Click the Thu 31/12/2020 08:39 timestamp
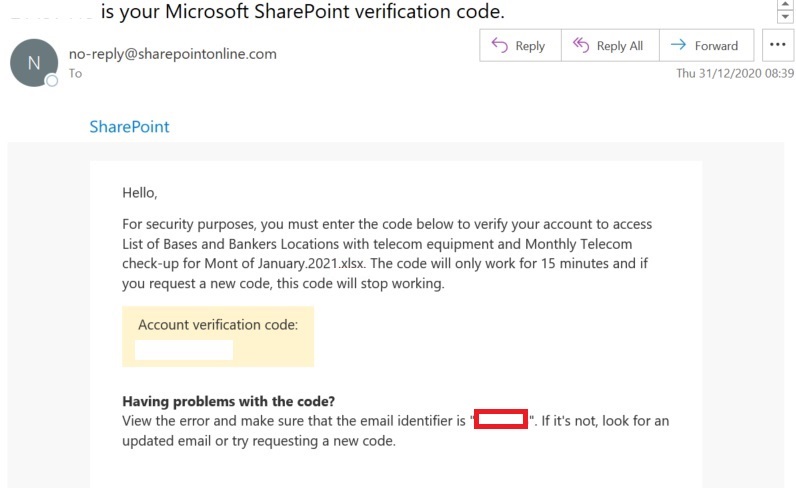This screenshot has height=488, width=796. 735,73
